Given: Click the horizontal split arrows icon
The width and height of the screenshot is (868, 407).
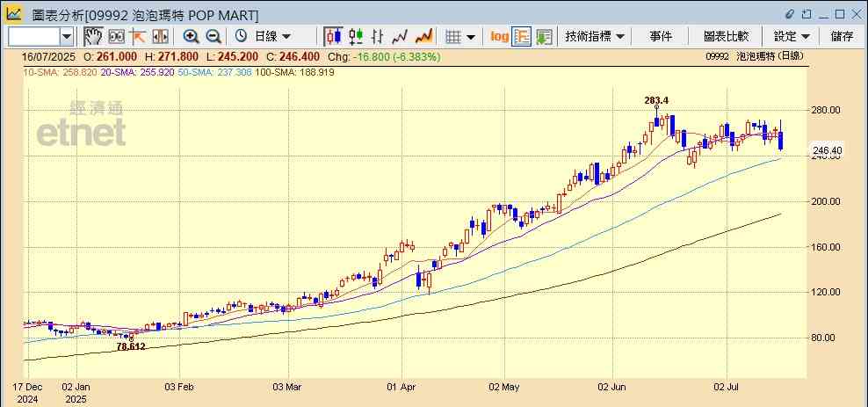Looking at the screenshot, I should pos(160,37).
